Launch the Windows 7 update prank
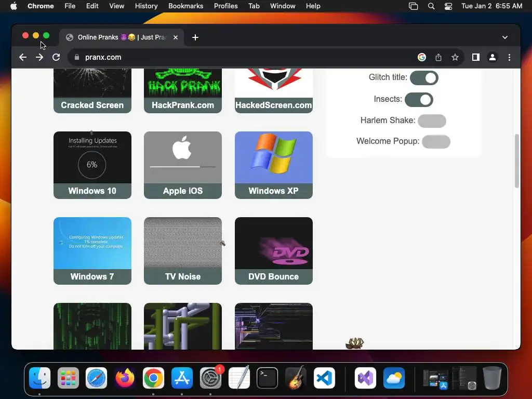Viewport: 532px width, 399px height. pos(92,251)
